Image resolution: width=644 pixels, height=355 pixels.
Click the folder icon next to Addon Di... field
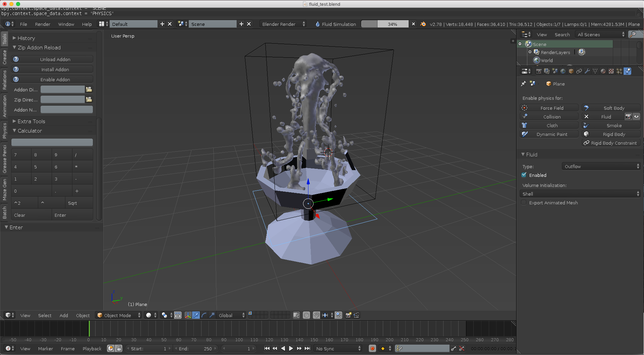tap(89, 89)
